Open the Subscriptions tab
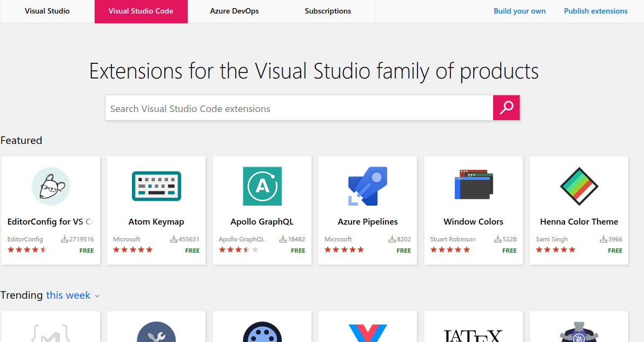This screenshot has height=342, width=644. tap(328, 11)
